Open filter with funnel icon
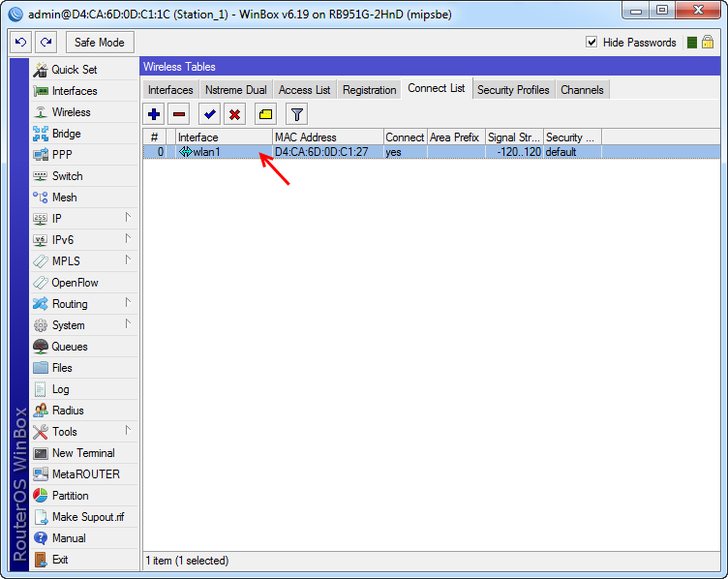This screenshot has width=728, height=579. pos(296,114)
